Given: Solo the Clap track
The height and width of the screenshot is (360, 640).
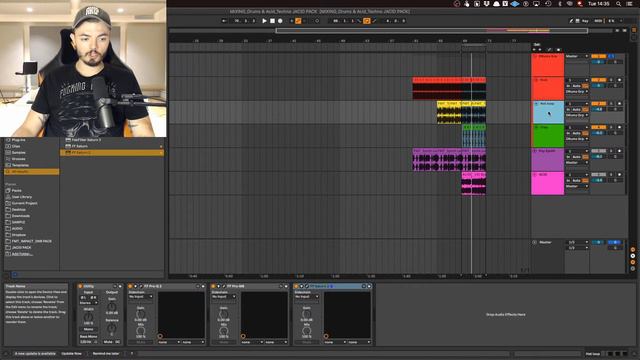Looking at the screenshot, I should click(x=611, y=127).
